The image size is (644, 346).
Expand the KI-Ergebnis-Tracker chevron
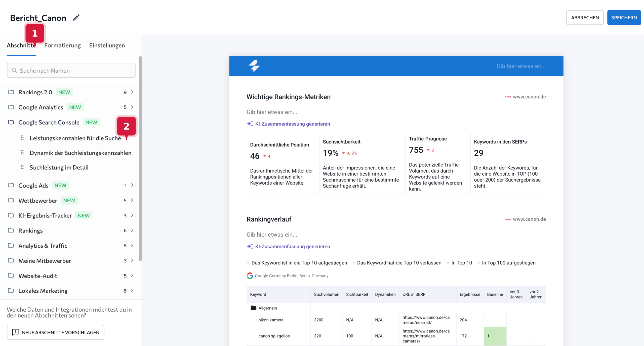(x=132, y=215)
